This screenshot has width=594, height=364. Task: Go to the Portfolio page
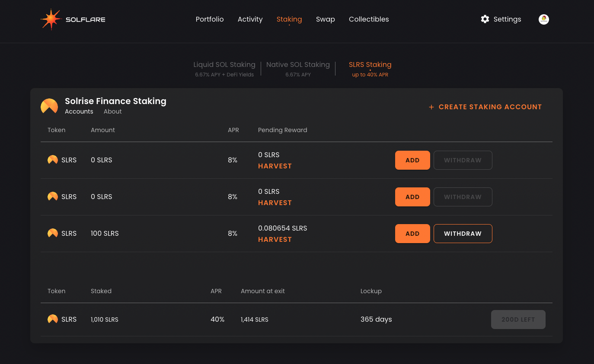tap(210, 19)
